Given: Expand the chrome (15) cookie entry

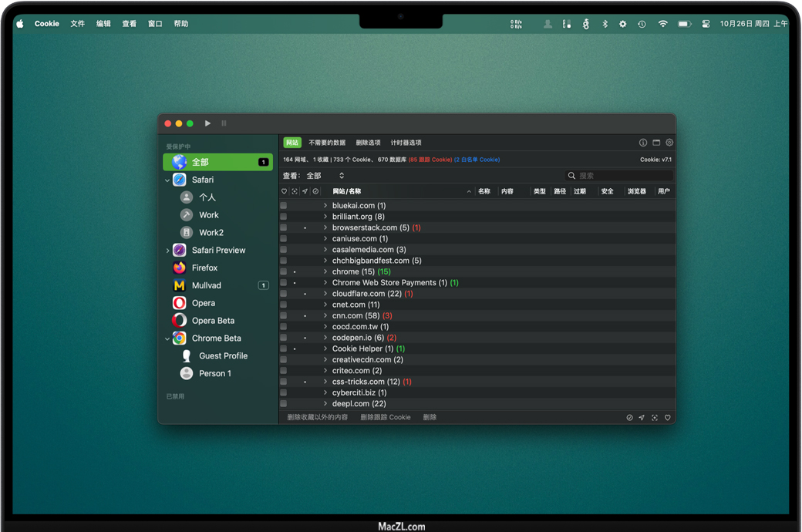Looking at the screenshot, I should (x=325, y=272).
